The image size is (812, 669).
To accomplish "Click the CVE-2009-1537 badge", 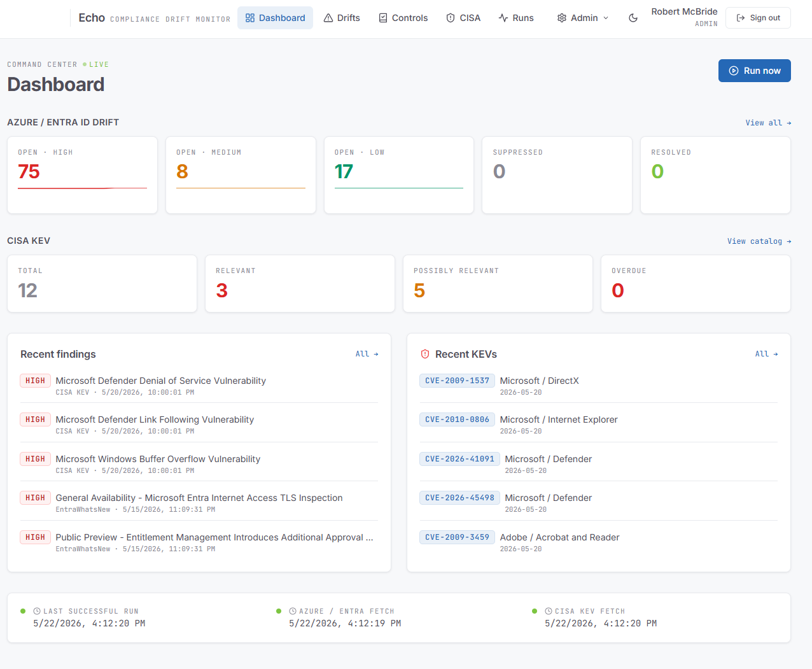I will tap(457, 381).
